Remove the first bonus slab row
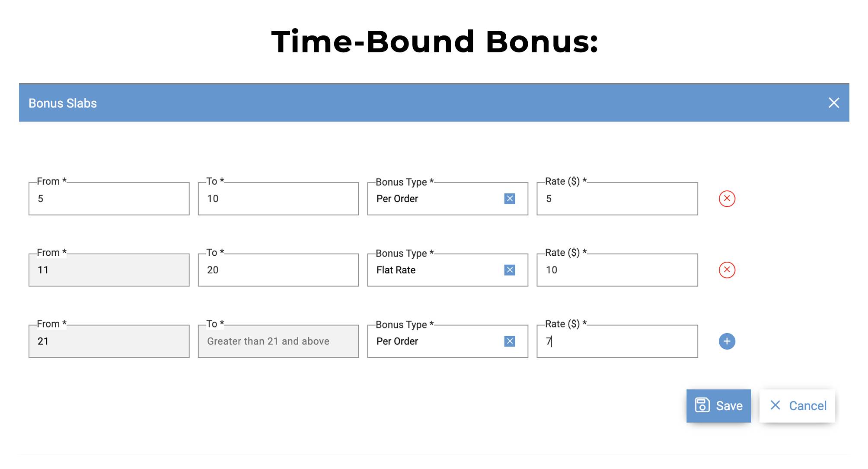 click(727, 199)
